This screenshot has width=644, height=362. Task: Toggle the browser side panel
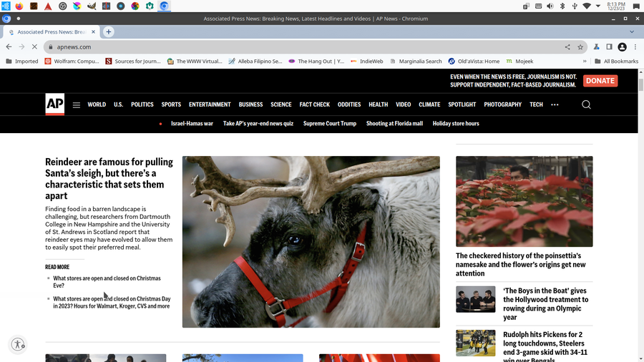(x=609, y=47)
